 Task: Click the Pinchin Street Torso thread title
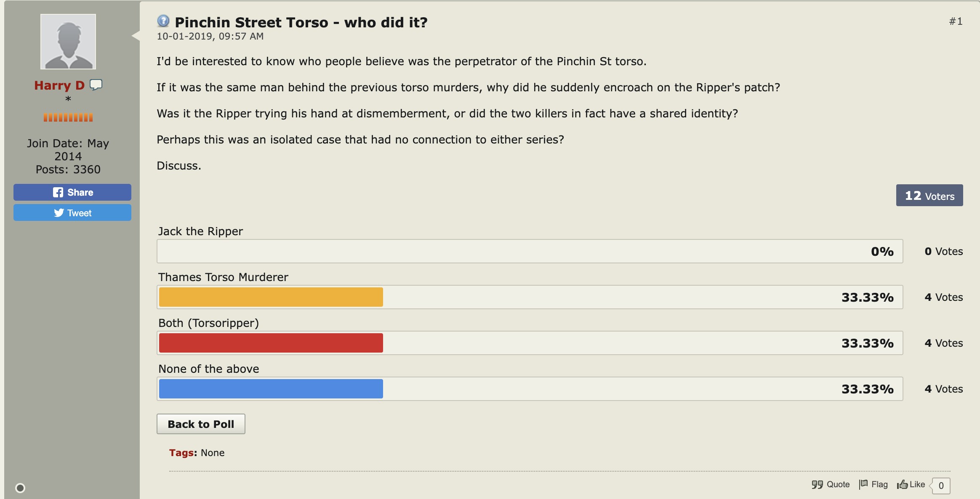pos(301,22)
